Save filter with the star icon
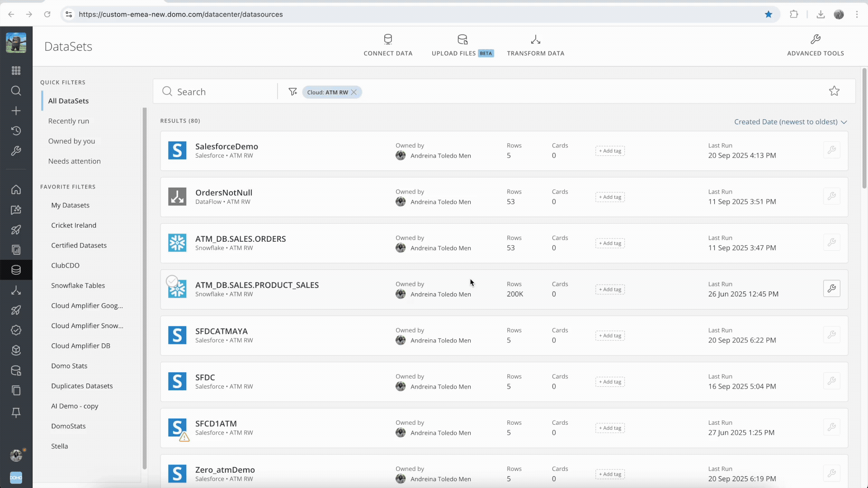The image size is (868, 488). pos(834,91)
